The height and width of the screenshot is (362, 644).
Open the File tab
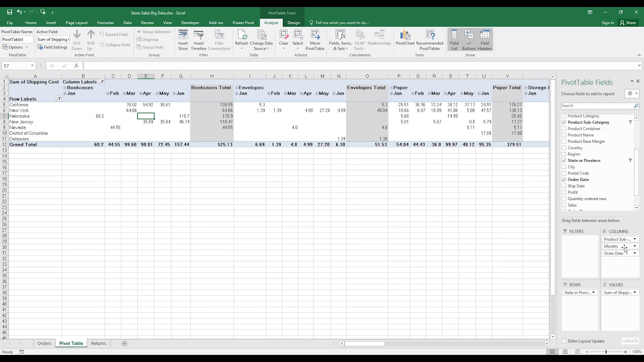tap(10, 23)
